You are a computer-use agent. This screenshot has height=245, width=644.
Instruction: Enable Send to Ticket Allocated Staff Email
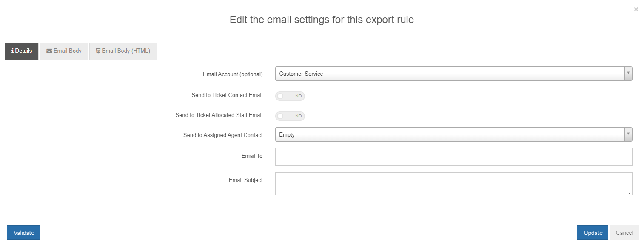[x=290, y=116]
